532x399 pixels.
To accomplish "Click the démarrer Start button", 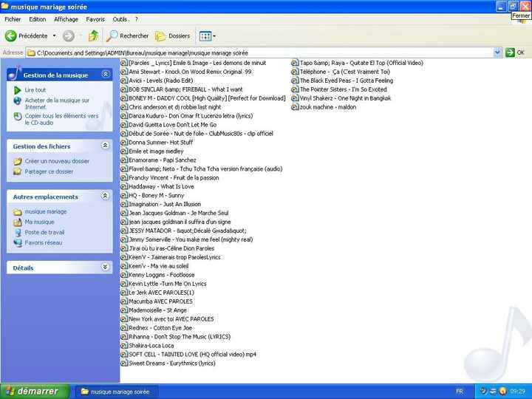I will (35, 392).
